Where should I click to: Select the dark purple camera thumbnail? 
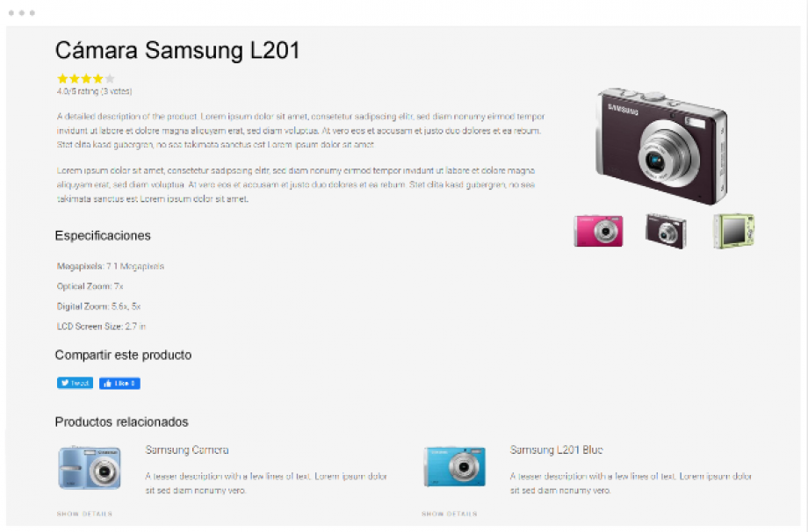coord(666,231)
